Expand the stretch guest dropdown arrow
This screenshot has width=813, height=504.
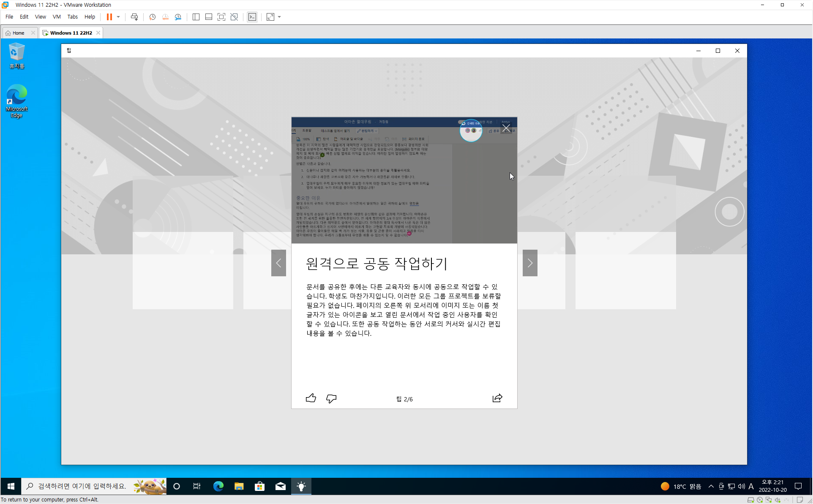click(x=279, y=17)
